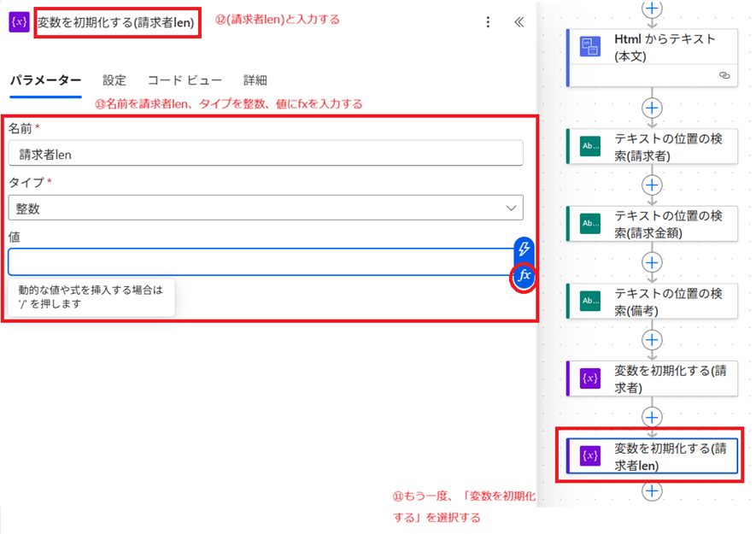The height and width of the screenshot is (534, 756).
Task: Click the 名前 field containing 請求者len
Action: [x=266, y=154]
